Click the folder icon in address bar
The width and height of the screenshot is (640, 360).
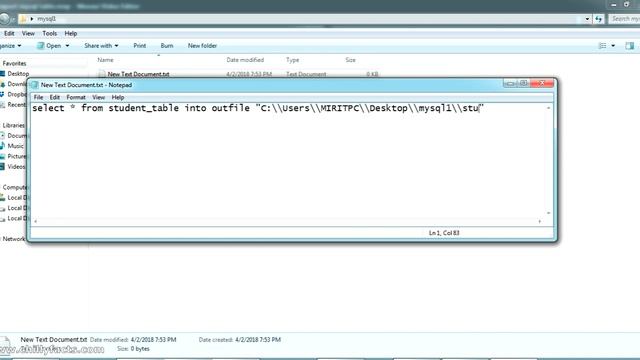click(23, 19)
